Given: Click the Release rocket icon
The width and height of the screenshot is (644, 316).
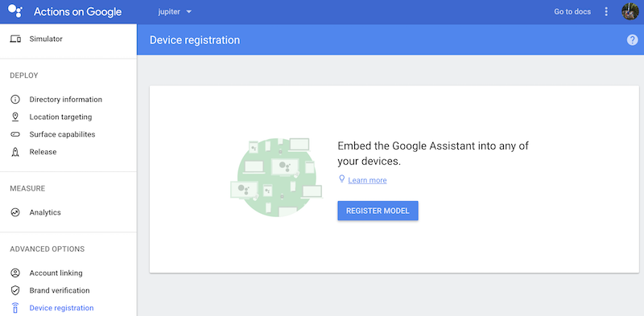Looking at the screenshot, I should point(15,152).
